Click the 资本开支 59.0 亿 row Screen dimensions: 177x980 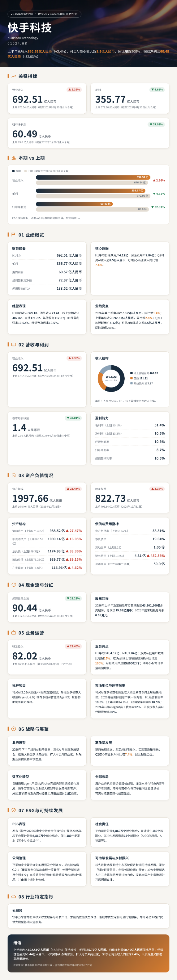point(130,564)
